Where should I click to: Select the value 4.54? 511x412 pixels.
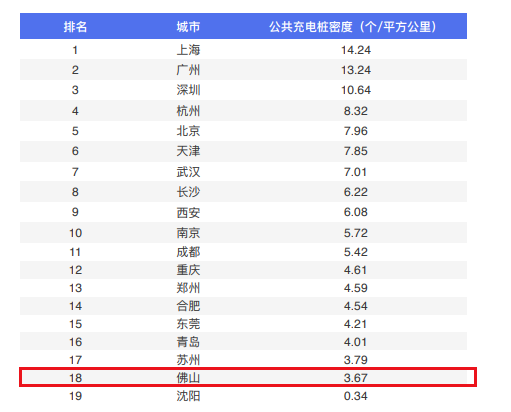click(356, 306)
